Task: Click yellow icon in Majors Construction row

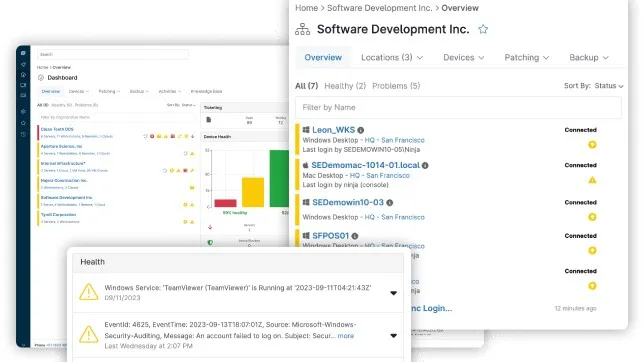Action: coord(192,188)
